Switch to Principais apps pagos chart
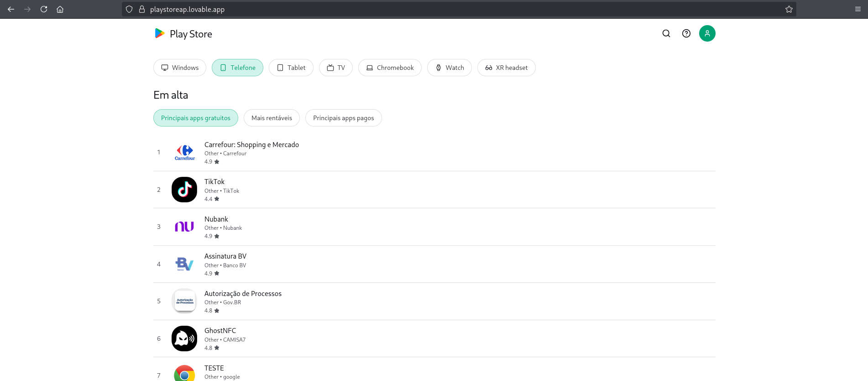868x381 pixels. [x=344, y=118]
